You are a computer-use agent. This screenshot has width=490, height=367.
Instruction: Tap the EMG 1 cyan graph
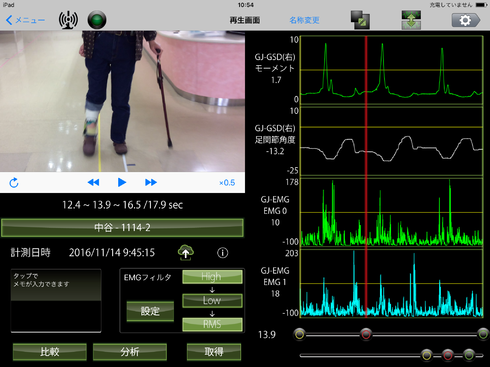tap(392, 283)
